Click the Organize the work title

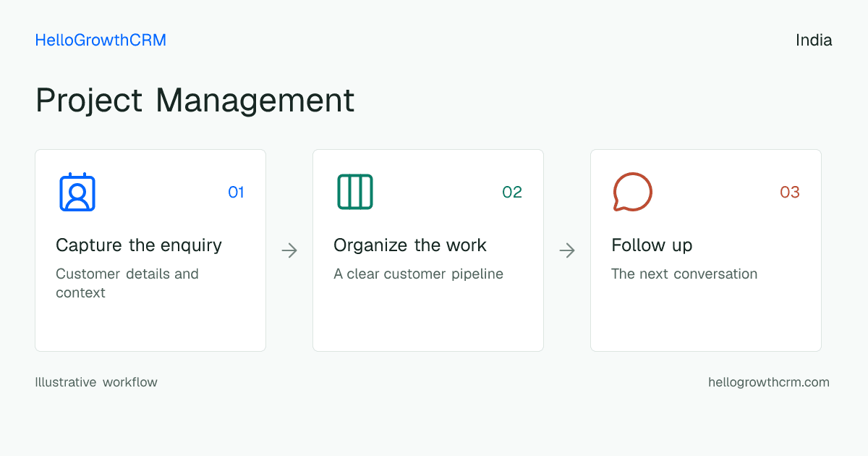[x=410, y=245]
